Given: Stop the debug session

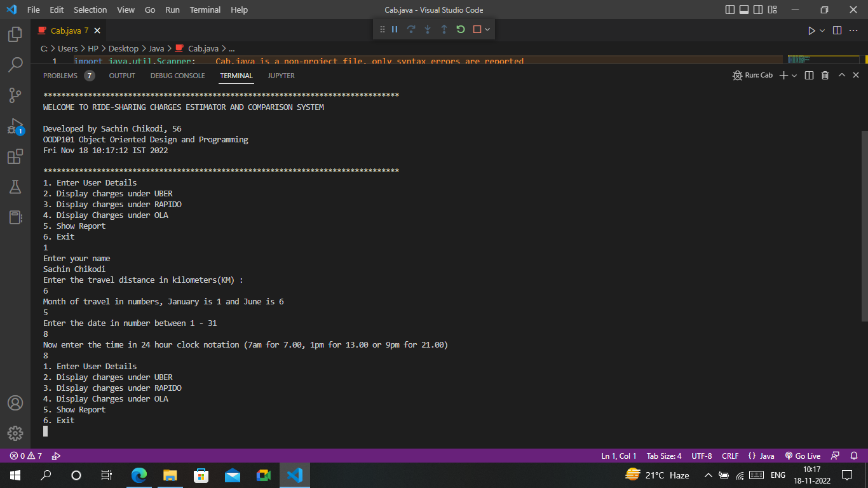Looking at the screenshot, I should tap(477, 29).
